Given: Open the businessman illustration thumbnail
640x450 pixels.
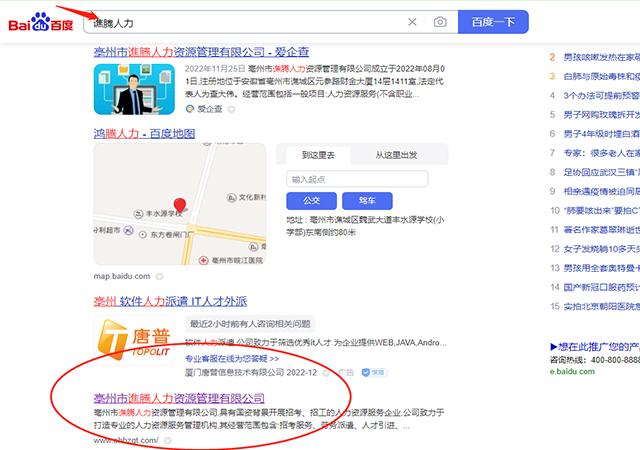Looking at the screenshot, I should coord(135,89).
